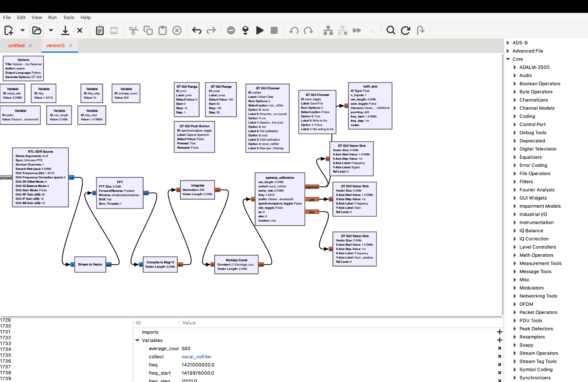Open the Run menu
The image size is (588, 382).
pos(53,17)
